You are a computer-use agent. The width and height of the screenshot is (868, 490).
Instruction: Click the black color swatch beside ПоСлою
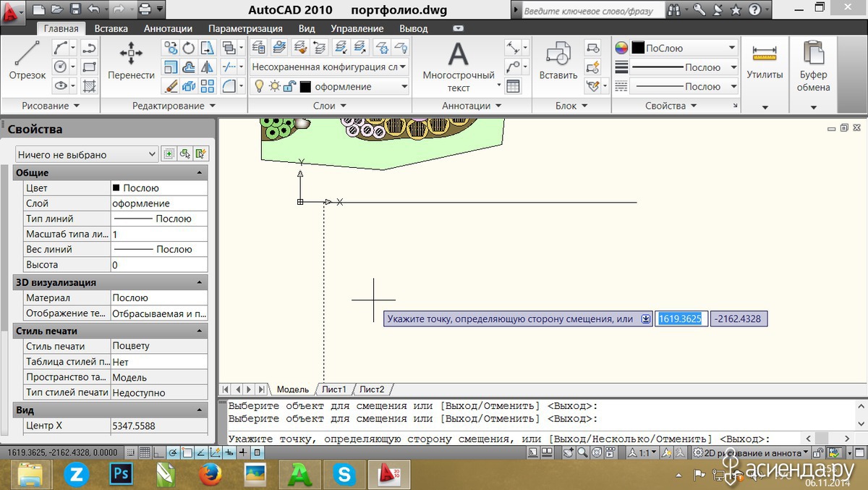coord(638,48)
